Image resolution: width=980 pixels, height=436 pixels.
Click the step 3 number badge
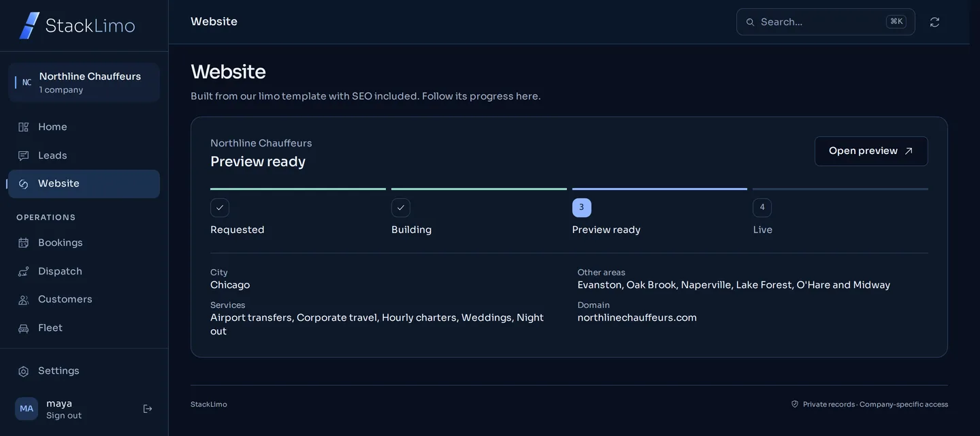tap(582, 208)
